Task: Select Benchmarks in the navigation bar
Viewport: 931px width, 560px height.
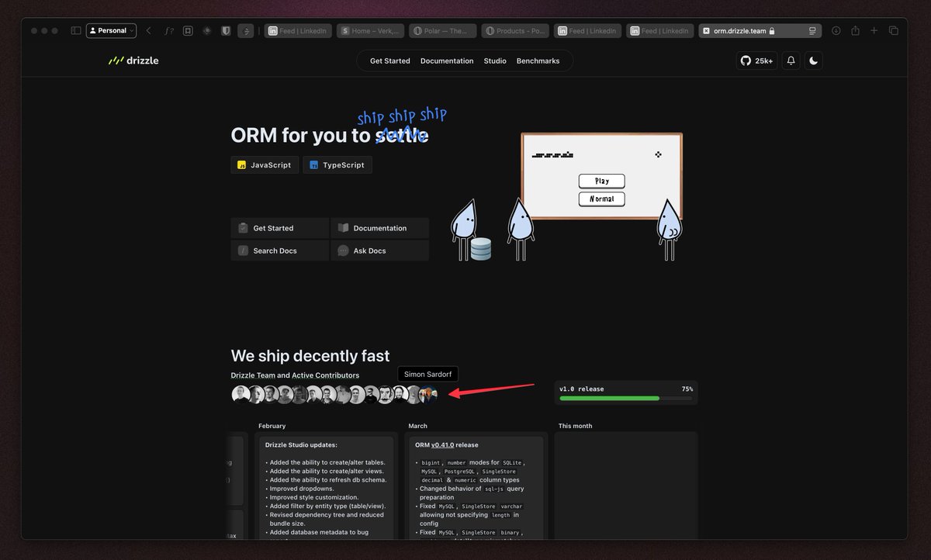Action: pos(538,60)
